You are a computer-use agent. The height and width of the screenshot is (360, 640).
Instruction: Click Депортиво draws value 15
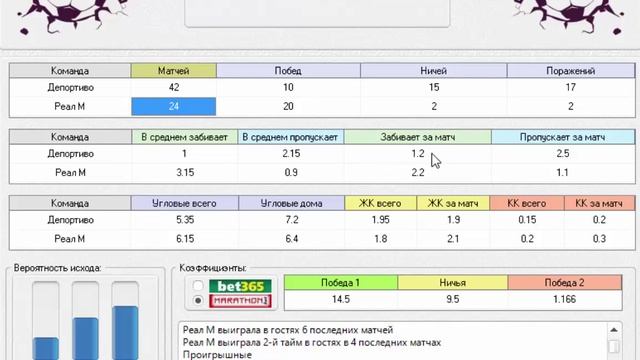click(433, 87)
